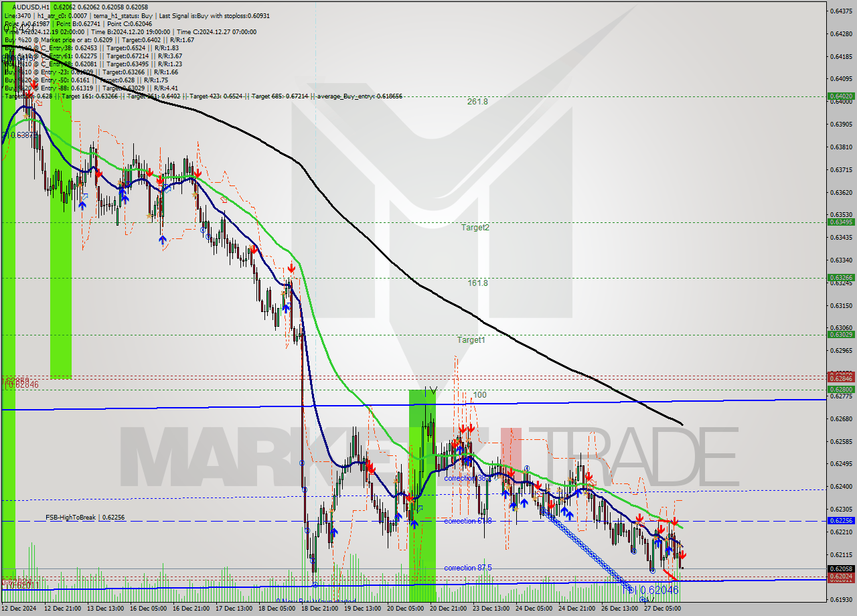The height and width of the screenshot is (616, 857).
Task: Click the 0.63266 green price tag
Action: click(x=841, y=277)
